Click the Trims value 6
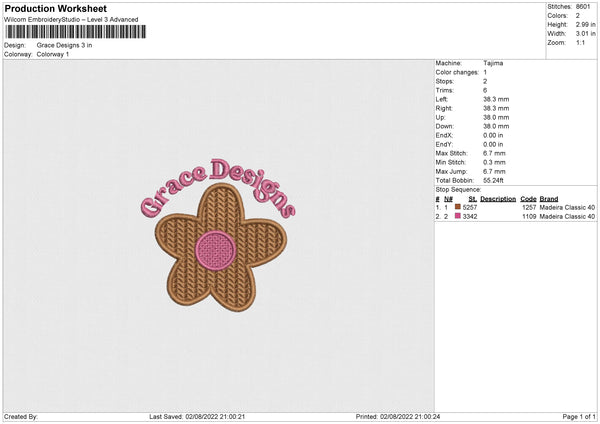The image size is (600, 424). coord(485,90)
